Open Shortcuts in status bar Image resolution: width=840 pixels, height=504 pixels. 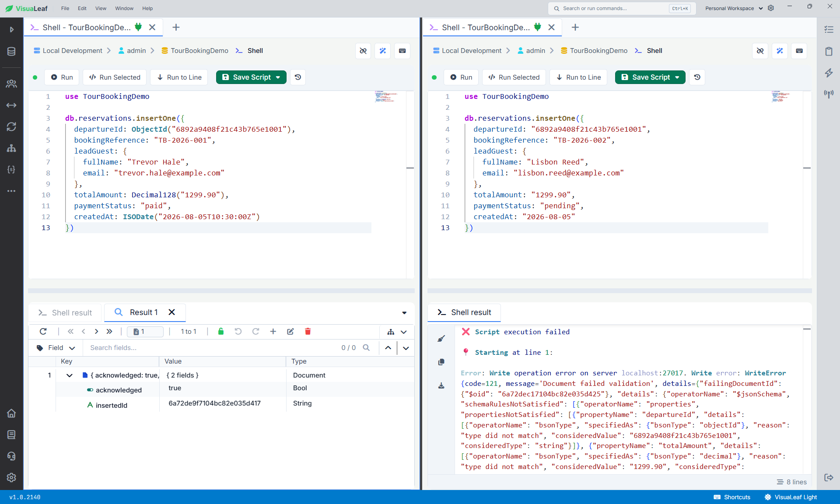click(732, 497)
